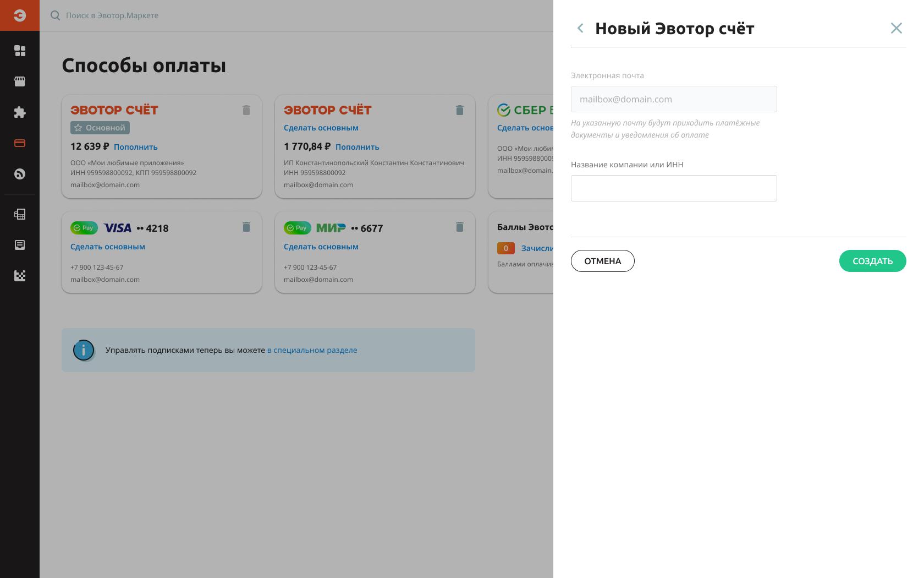Click the МИР card number •• 6677
The height and width of the screenshot is (578, 924).
(x=367, y=228)
